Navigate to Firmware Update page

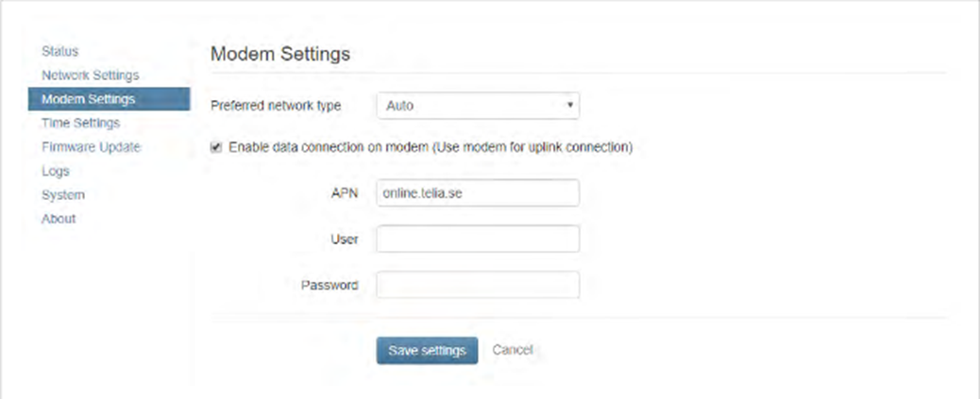91,147
